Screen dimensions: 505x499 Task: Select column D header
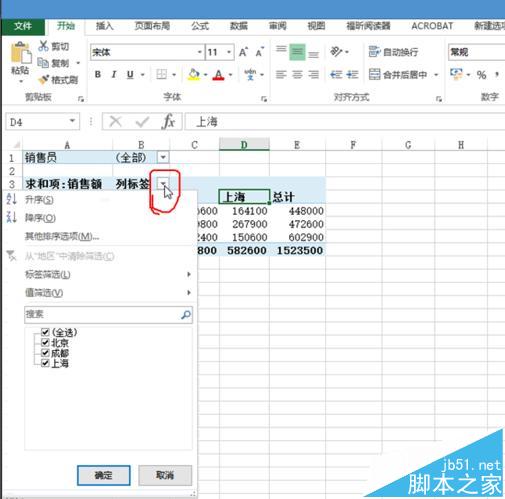click(x=244, y=145)
